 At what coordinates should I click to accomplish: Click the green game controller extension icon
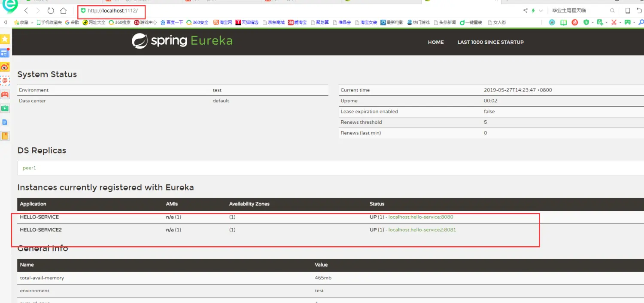pyautogui.click(x=628, y=22)
